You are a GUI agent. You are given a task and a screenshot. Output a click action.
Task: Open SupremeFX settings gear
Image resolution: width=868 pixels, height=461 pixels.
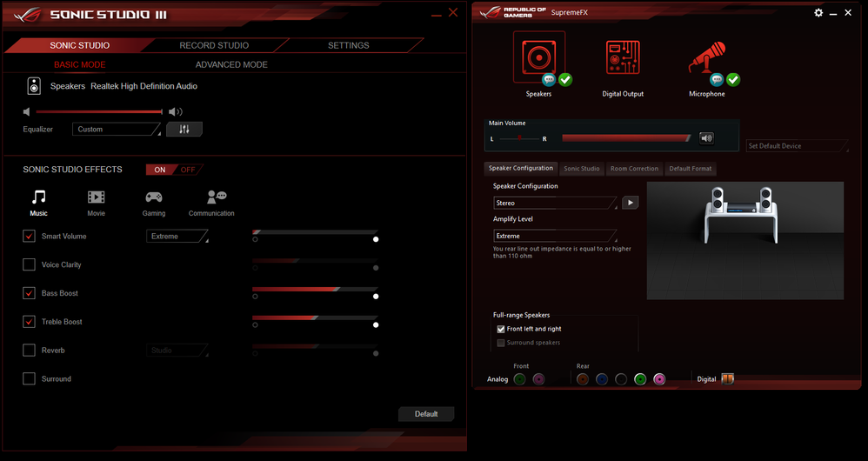[x=818, y=12]
